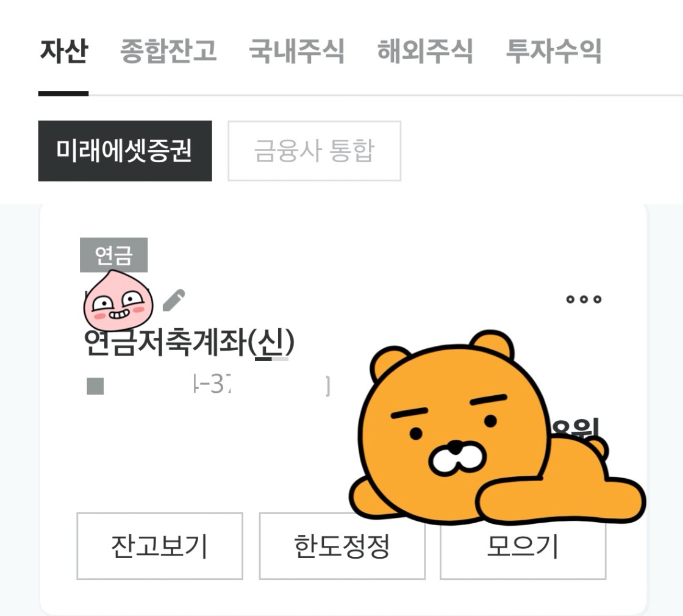This screenshot has width=683, height=616.
Task: Tap the black underline under 자산 tab
Action: coord(63,93)
